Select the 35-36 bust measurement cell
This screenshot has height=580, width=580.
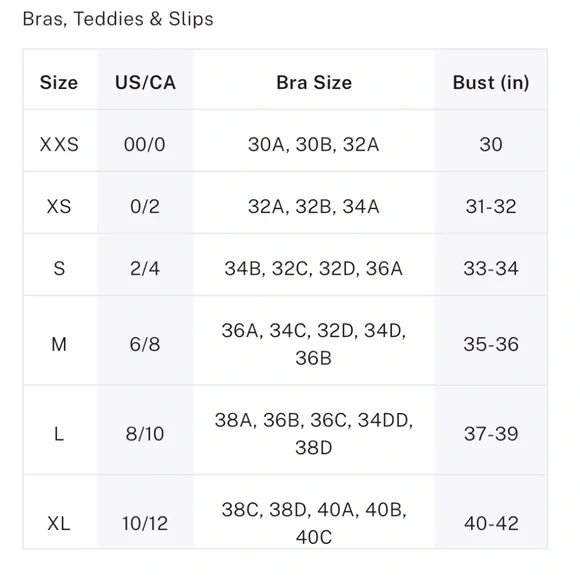(x=491, y=344)
